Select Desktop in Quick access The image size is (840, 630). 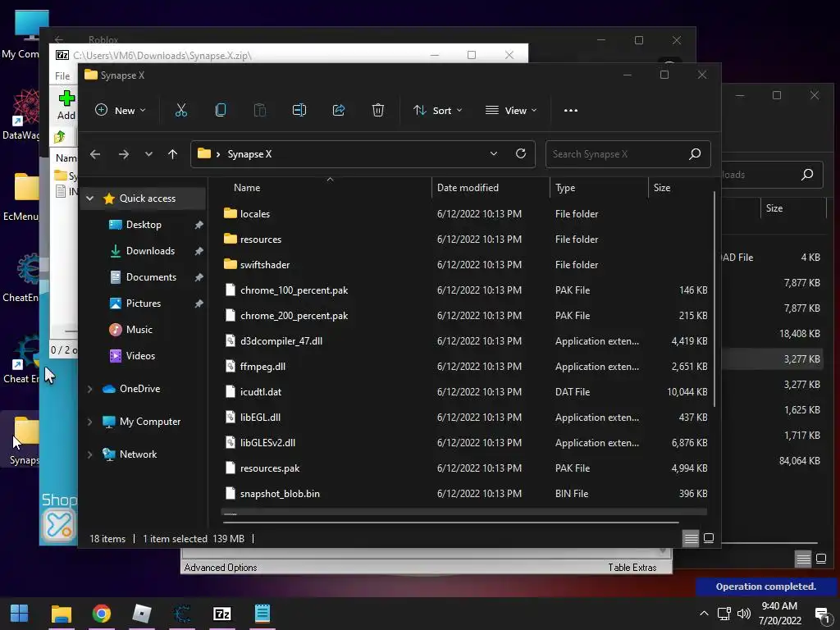point(143,225)
